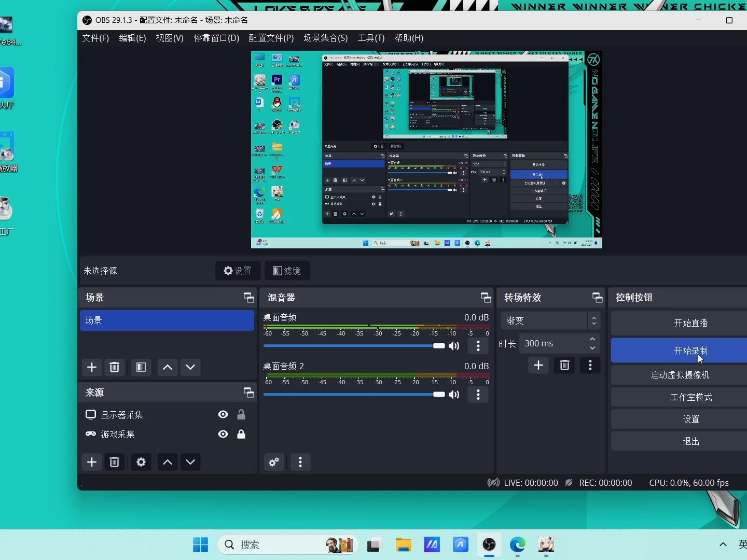Click the 退出 button
The height and width of the screenshot is (560, 747).
(x=679, y=441)
